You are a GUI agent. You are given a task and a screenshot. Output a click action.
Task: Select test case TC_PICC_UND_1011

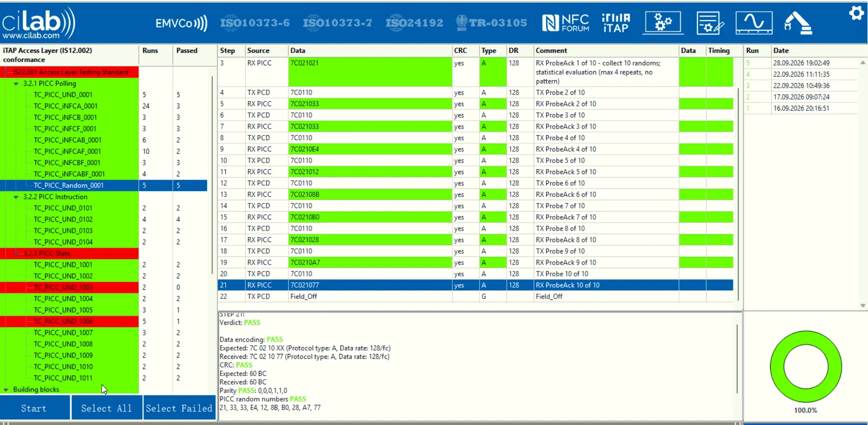[63, 378]
